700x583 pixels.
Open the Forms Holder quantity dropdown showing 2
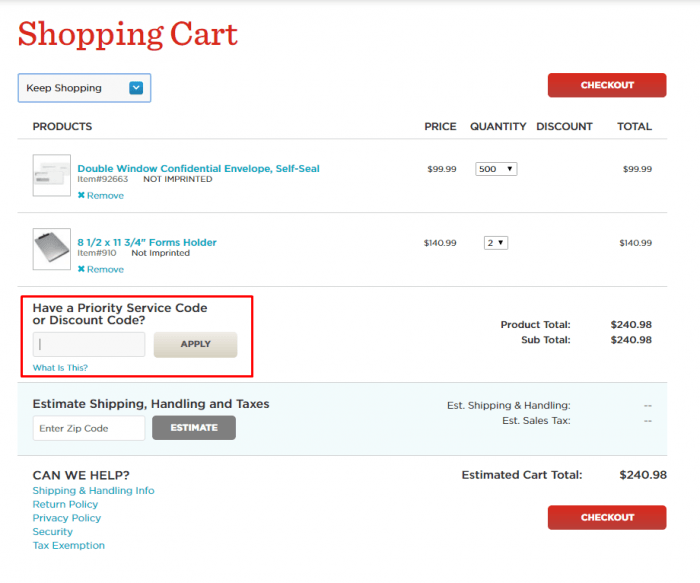click(x=496, y=243)
